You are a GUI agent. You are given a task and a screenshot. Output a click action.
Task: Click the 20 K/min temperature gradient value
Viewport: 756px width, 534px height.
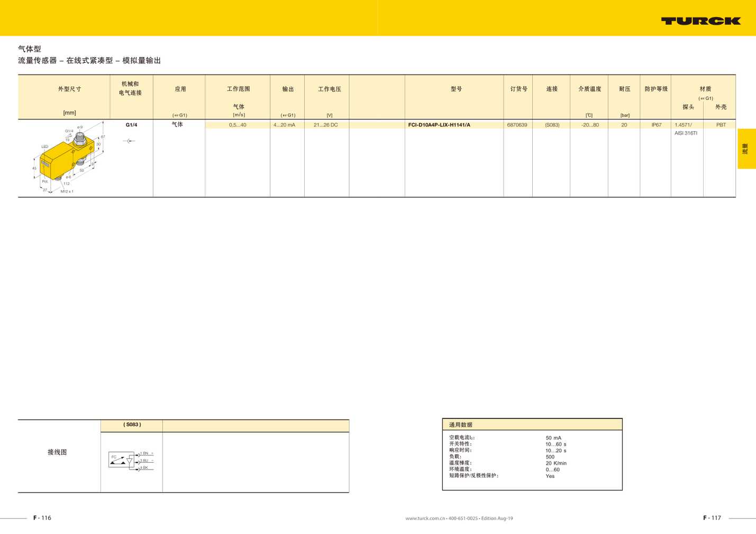tap(556, 463)
